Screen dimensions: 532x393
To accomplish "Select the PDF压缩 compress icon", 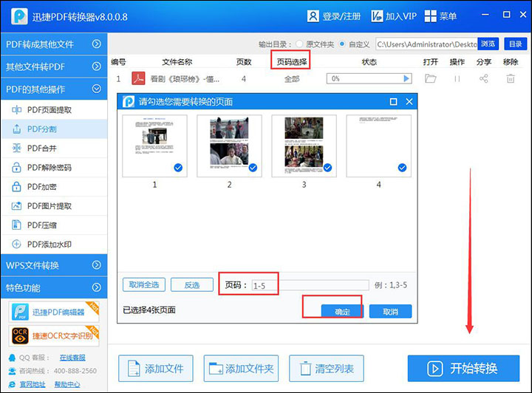I will (16, 225).
